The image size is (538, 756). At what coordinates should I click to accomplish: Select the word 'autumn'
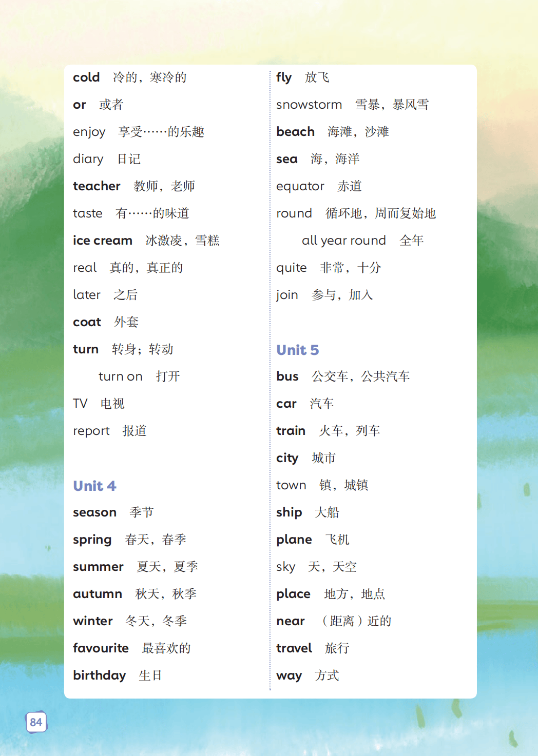coord(97,594)
